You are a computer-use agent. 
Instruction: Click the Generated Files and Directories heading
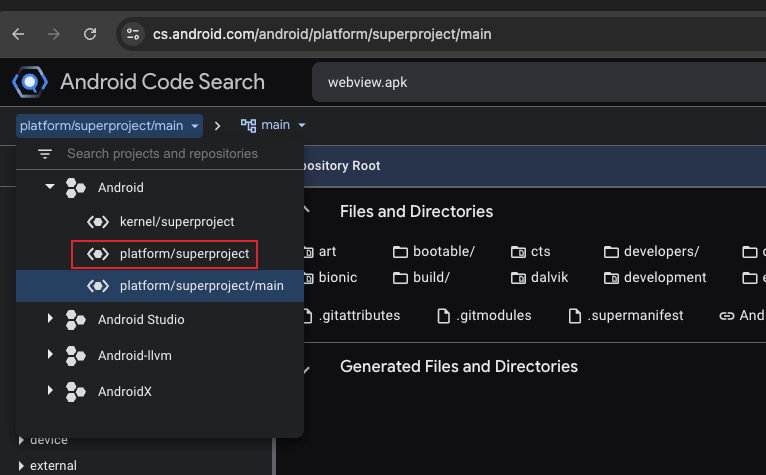click(459, 367)
